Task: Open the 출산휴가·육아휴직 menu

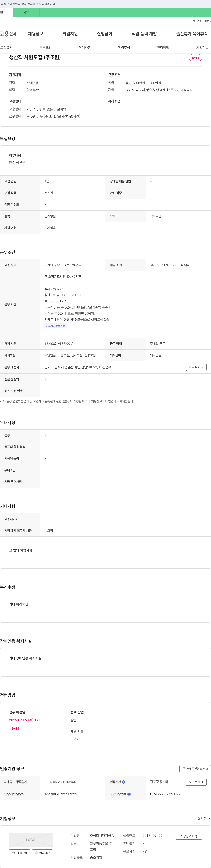Action: [192, 34]
